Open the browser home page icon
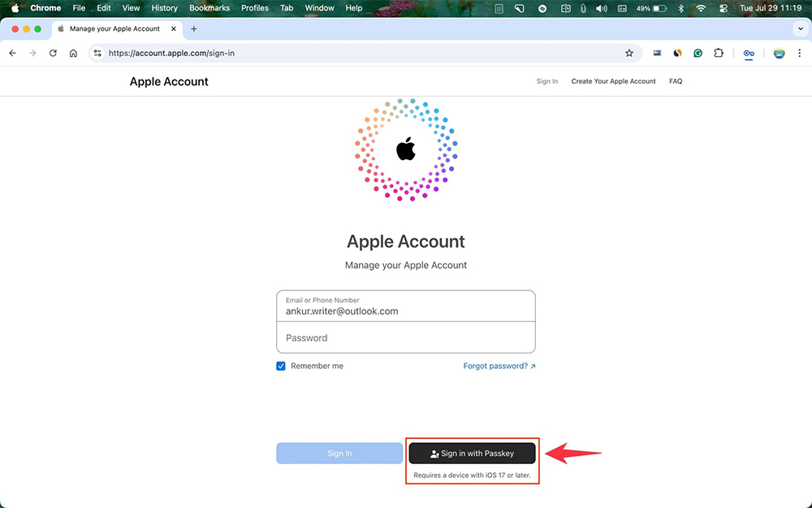 pos(73,53)
